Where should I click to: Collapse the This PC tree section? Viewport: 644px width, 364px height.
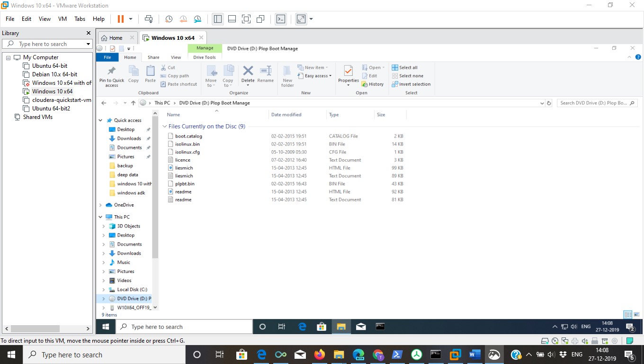[x=99, y=217]
